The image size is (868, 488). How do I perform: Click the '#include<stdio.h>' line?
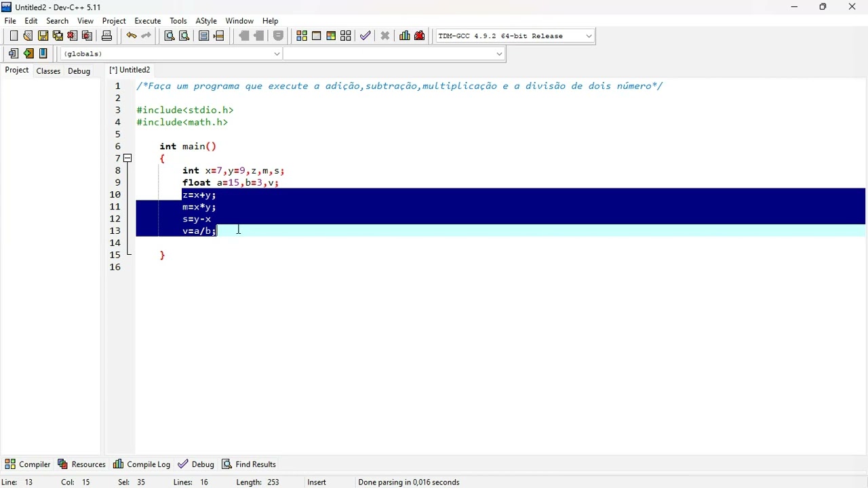[185, 110]
